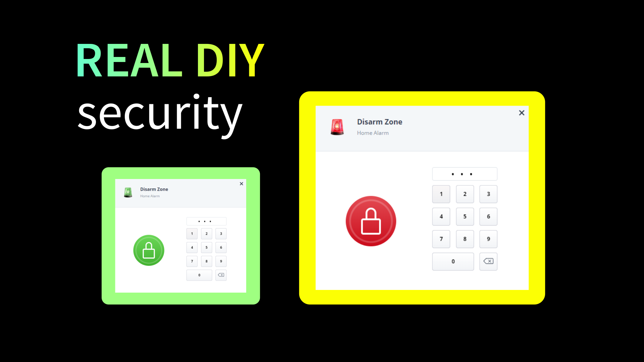This screenshot has height=362, width=644.
Task: Select number 5 on large keypad
Action: pyautogui.click(x=465, y=216)
